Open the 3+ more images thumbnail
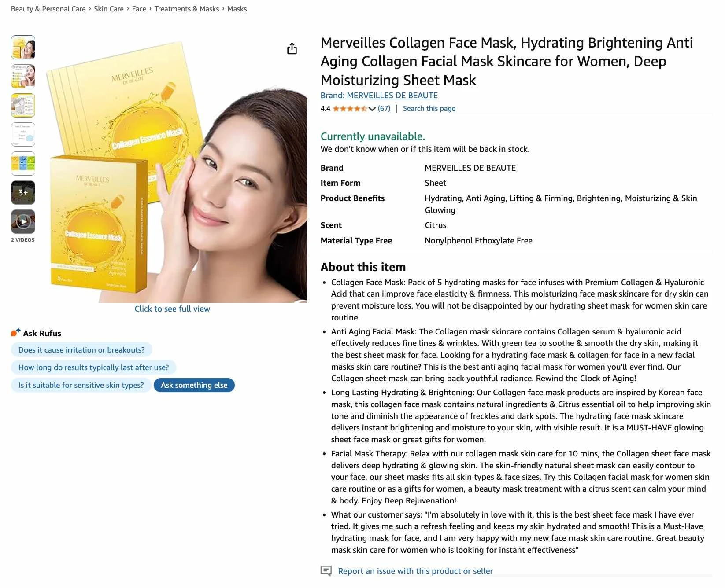The image size is (725, 588). click(x=23, y=192)
